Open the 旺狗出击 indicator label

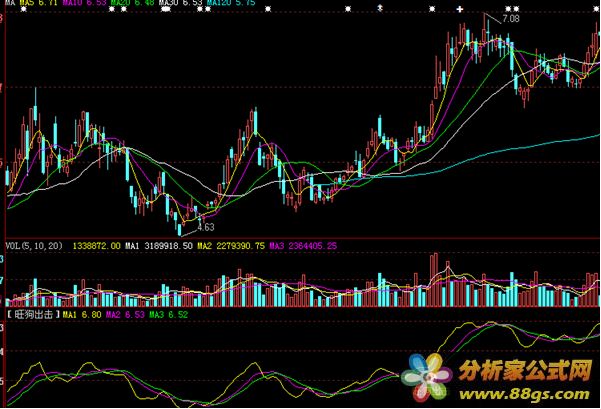[x=33, y=314]
